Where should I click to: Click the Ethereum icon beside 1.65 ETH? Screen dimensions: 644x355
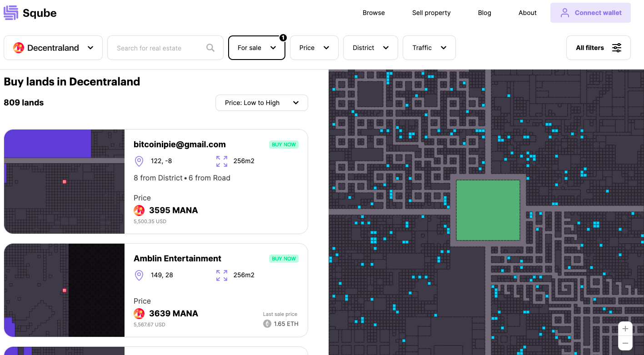point(267,324)
